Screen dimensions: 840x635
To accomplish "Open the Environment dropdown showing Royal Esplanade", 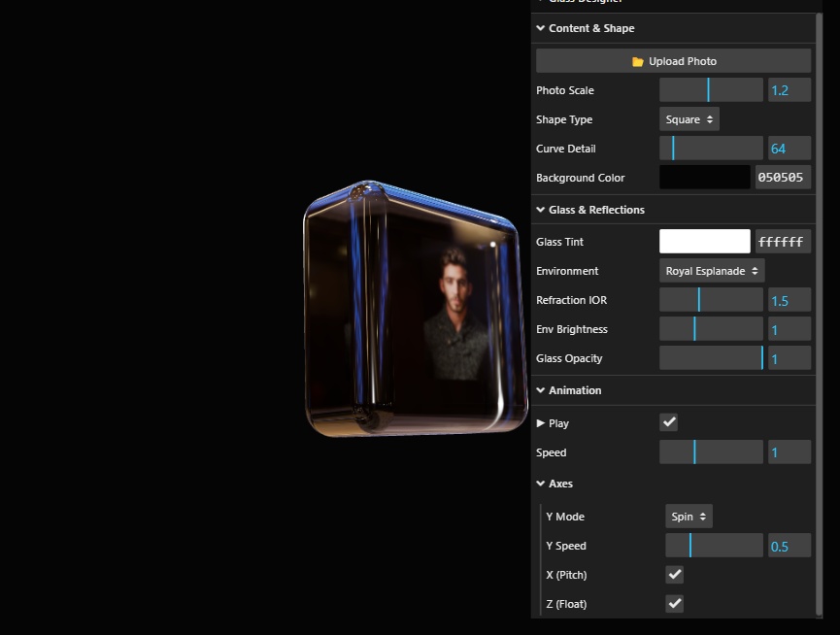I will click(712, 270).
